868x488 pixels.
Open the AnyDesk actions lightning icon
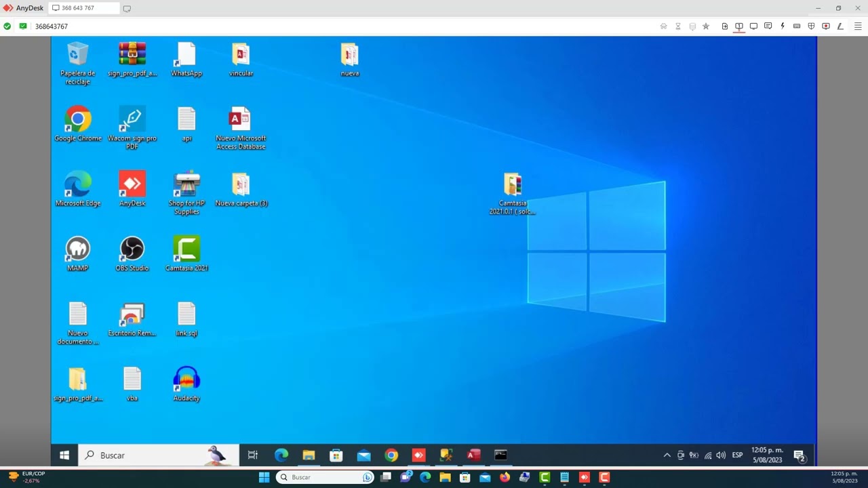(783, 26)
